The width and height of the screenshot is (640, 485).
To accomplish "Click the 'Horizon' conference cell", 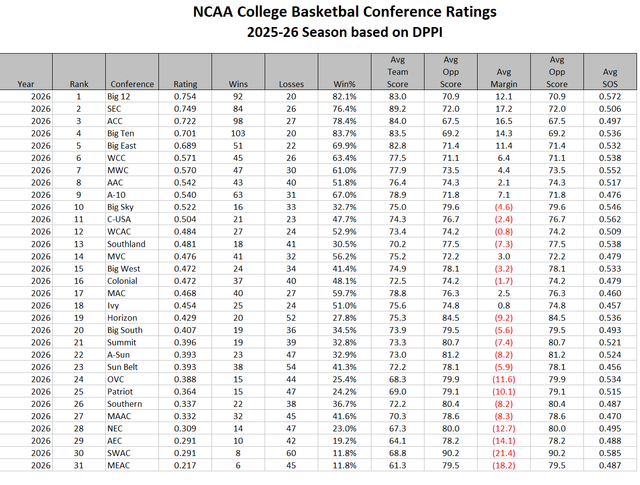I will pyautogui.click(x=124, y=317).
